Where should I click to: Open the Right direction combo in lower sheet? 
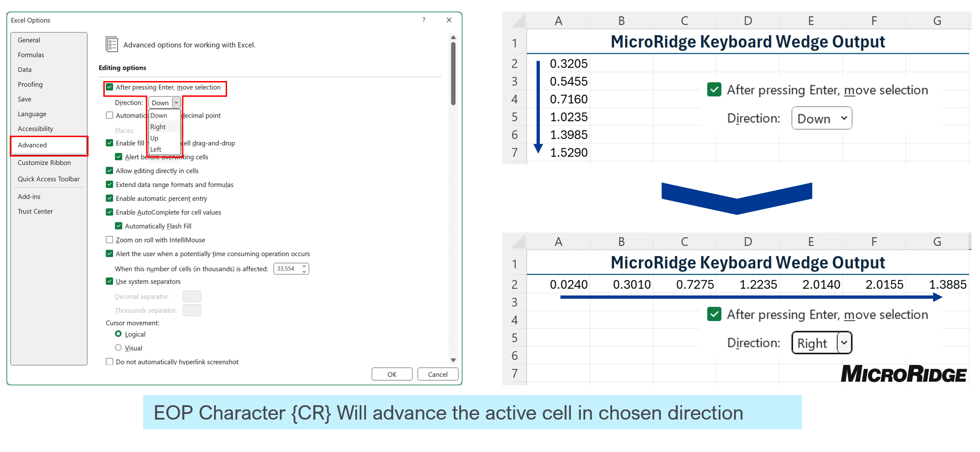(x=822, y=343)
